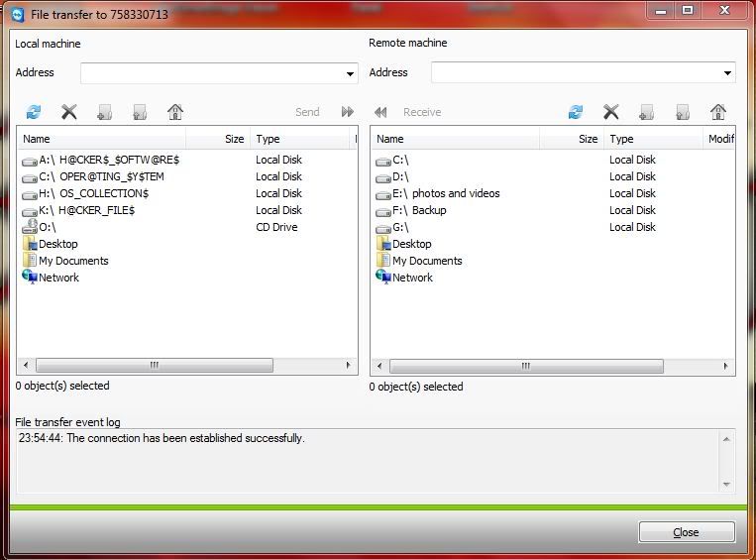Open the local Address dropdown
This screenshot has height=560, width=756.
click(x=351, y=73)
